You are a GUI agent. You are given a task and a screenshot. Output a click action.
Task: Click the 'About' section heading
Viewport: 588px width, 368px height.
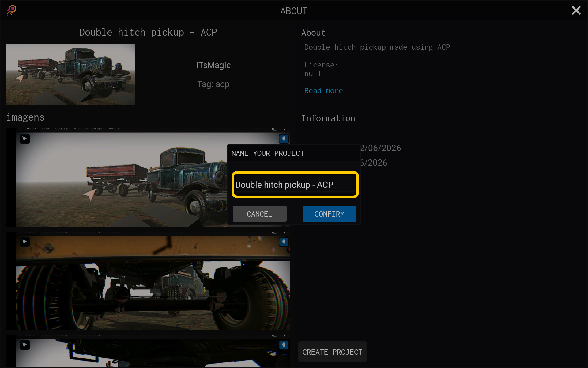tap(313, 33)
